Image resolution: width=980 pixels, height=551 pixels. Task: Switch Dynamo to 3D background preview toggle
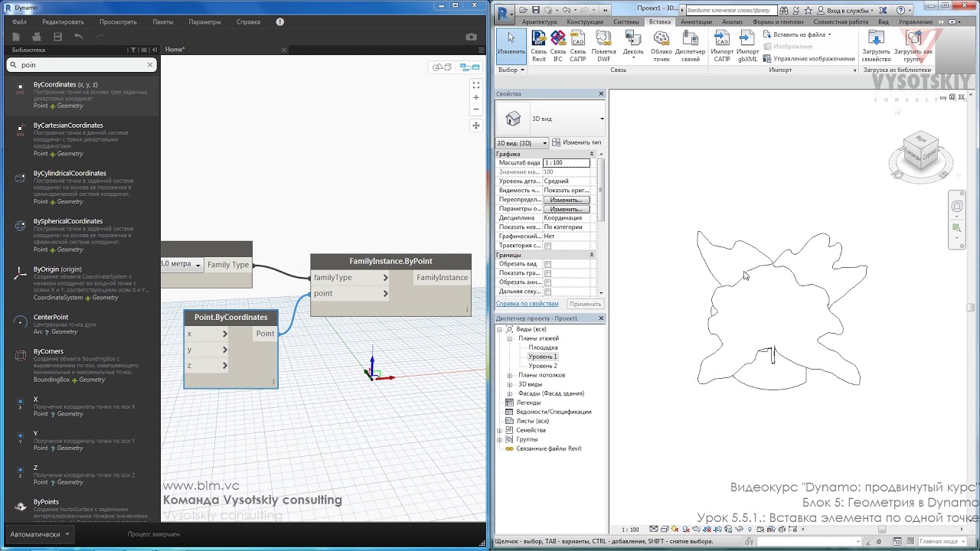click(x=443, y=67)
